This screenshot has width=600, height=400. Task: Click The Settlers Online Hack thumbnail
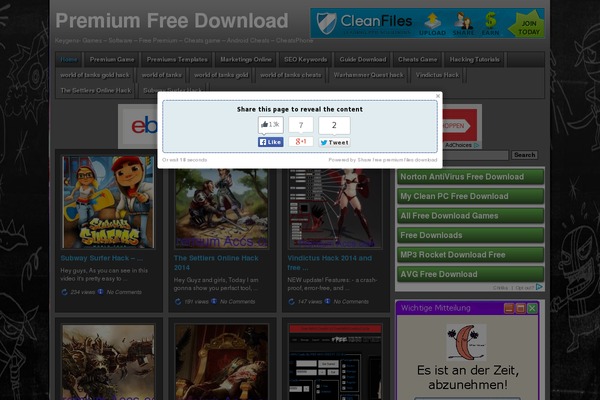[222, 208]
